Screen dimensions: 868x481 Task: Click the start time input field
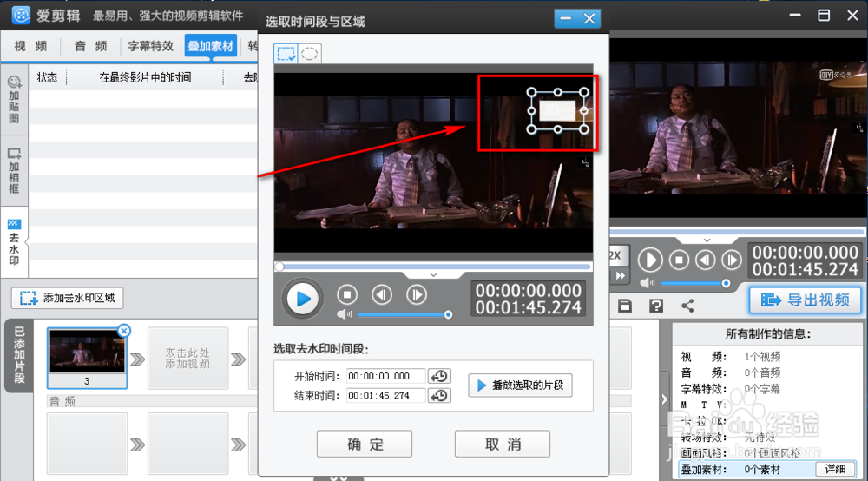click(386, 377)
